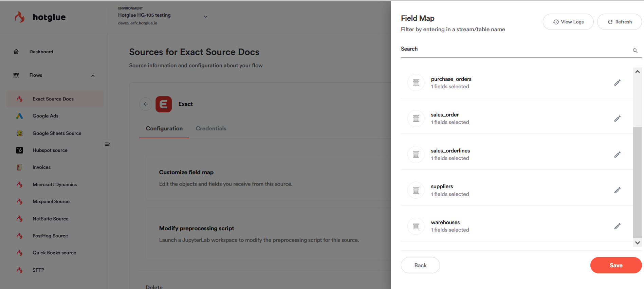Click the suppliers table icon
This screenshot has height=289, width=644.
click(x=416, y=190)
